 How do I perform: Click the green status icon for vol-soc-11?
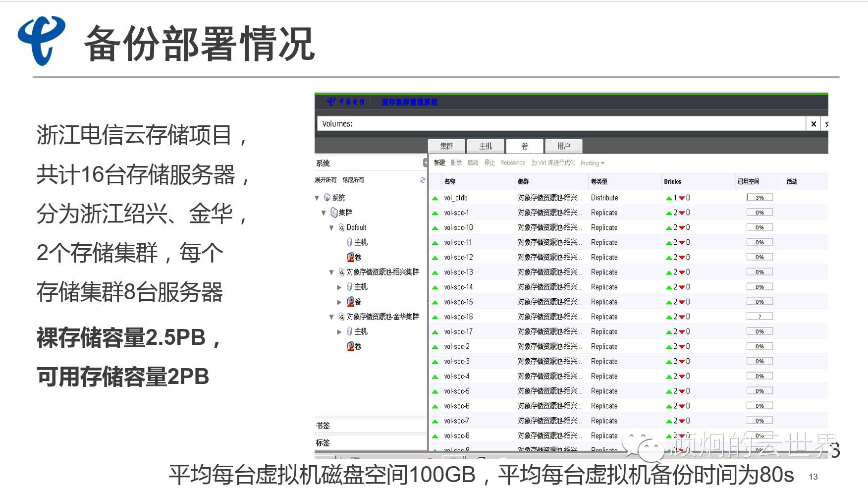coord(435,243)
